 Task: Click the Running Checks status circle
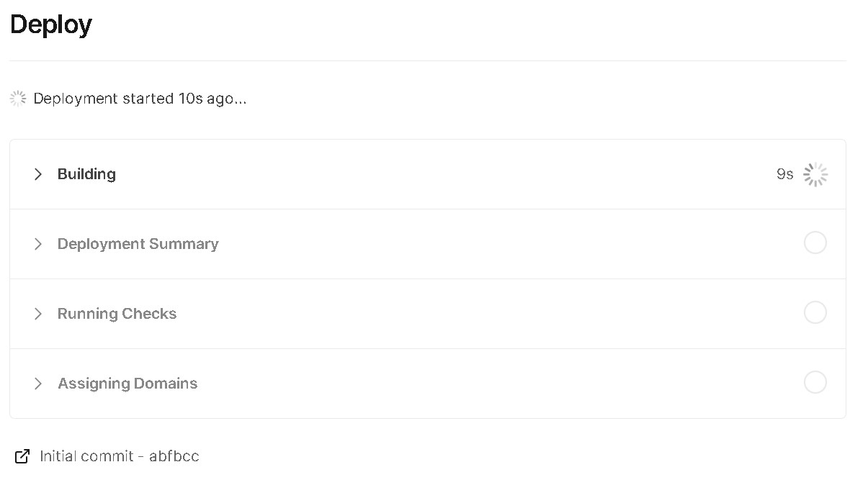(x=815, y=313)
